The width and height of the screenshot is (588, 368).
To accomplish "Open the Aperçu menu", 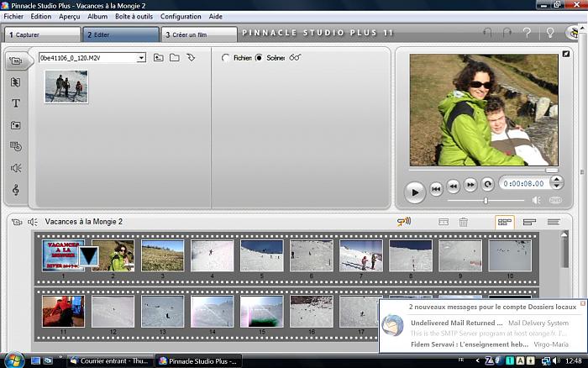I will click(70, 17).
